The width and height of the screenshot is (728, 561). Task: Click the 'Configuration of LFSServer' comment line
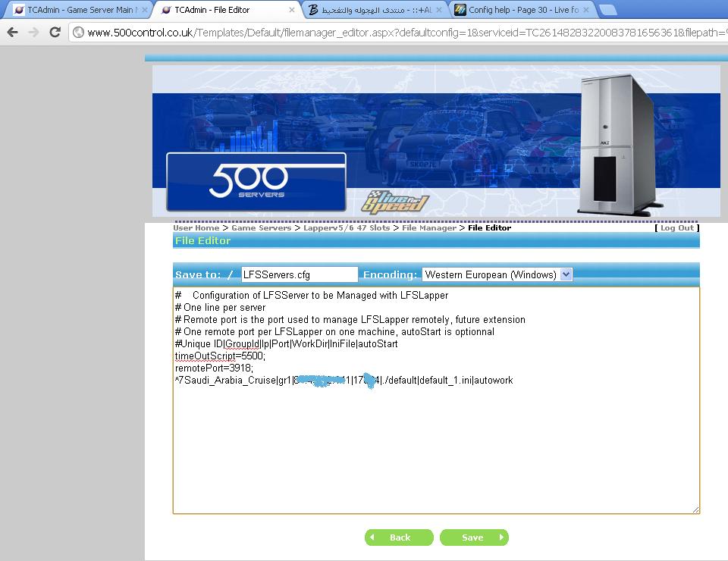(x=312, y=295)
